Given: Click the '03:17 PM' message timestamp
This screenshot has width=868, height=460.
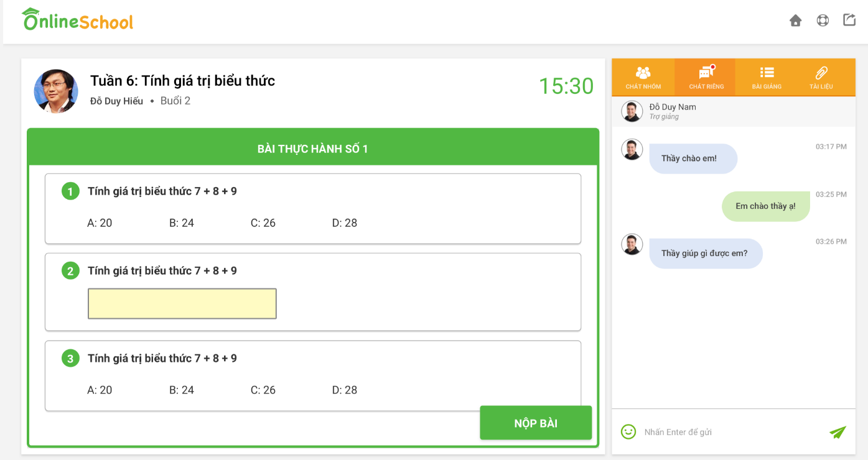Looking at the screenshot, I should click(x=831, y=147).
